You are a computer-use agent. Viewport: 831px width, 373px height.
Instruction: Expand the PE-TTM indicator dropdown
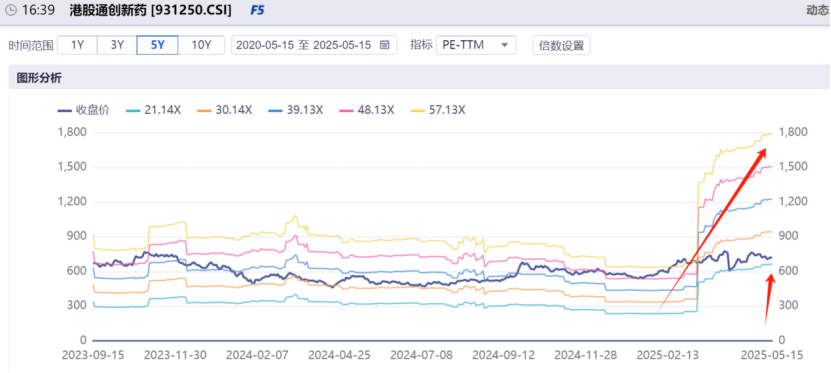476,45
